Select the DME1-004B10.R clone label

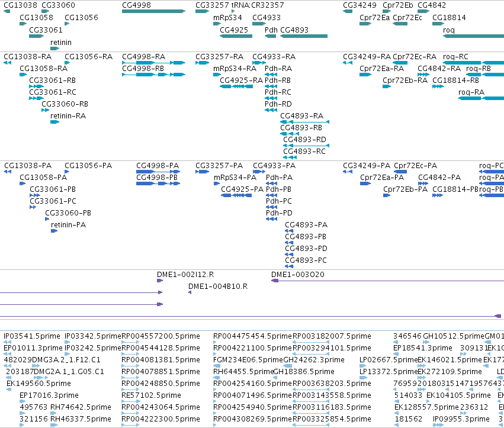tap(218, 287)
